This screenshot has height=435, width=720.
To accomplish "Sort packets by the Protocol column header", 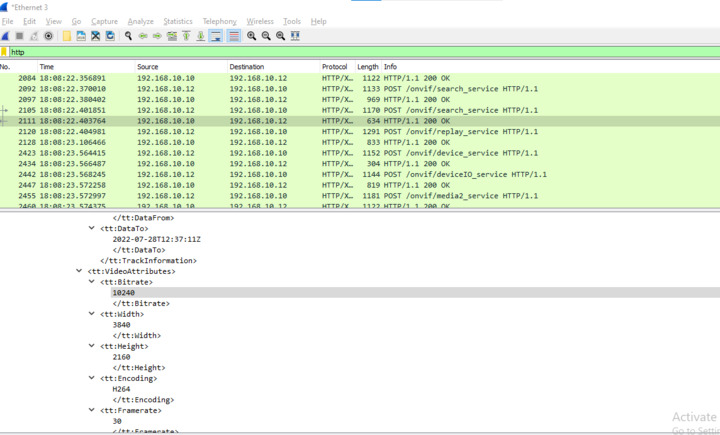I will [335, 67].
